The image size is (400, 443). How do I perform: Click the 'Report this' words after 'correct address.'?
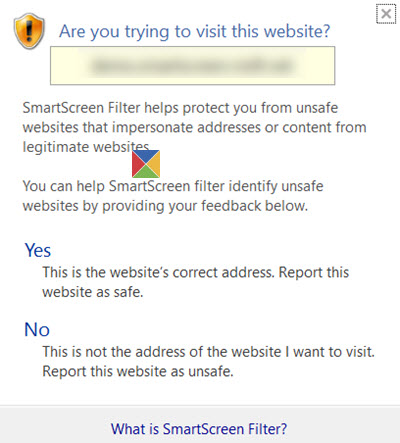pos(314,272)
